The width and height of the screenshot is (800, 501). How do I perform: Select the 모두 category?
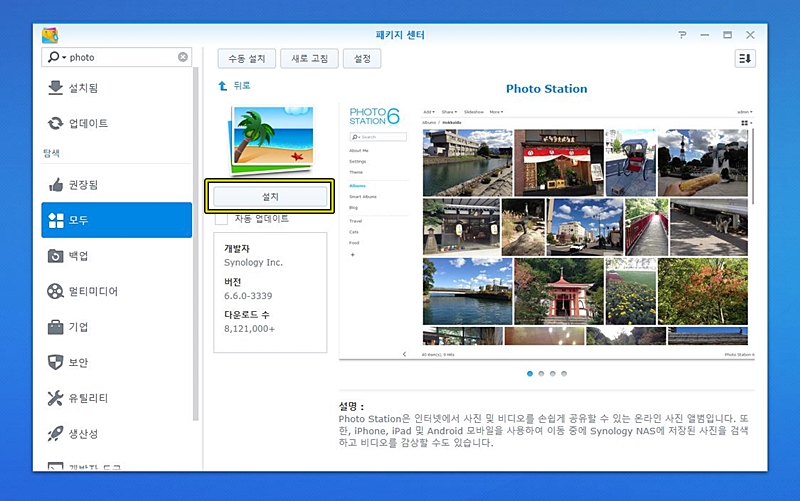(117, 220)
